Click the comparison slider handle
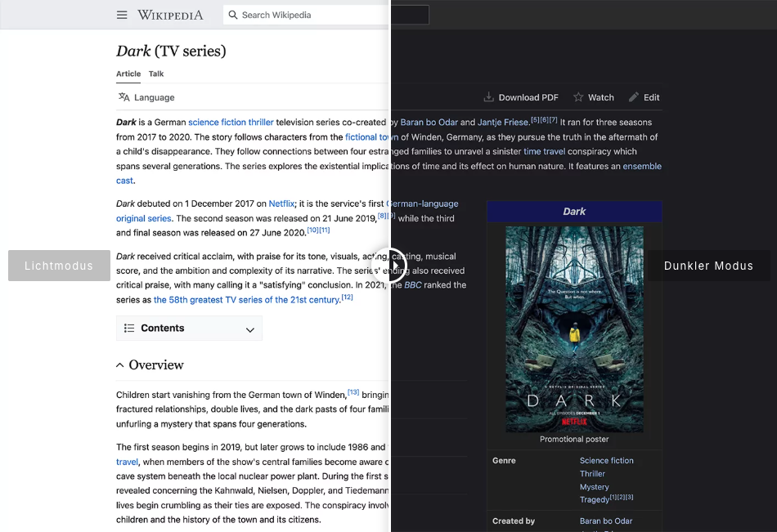Screen dimensions: 777x532 point(390,266)
